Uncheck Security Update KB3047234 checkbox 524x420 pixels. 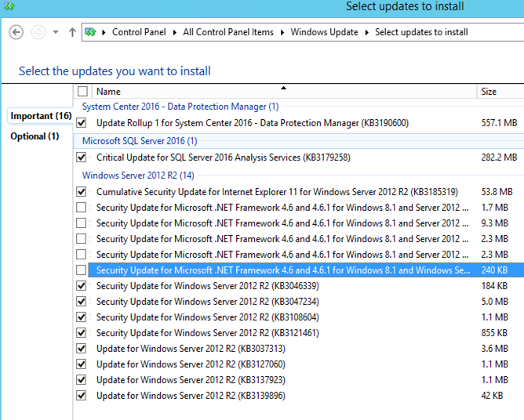pos(82,302)
